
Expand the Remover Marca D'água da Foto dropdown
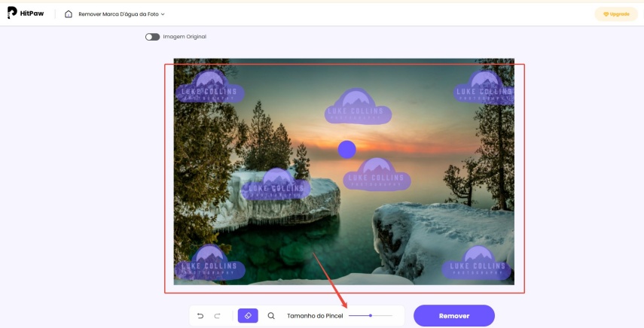(x=121, y=14)
